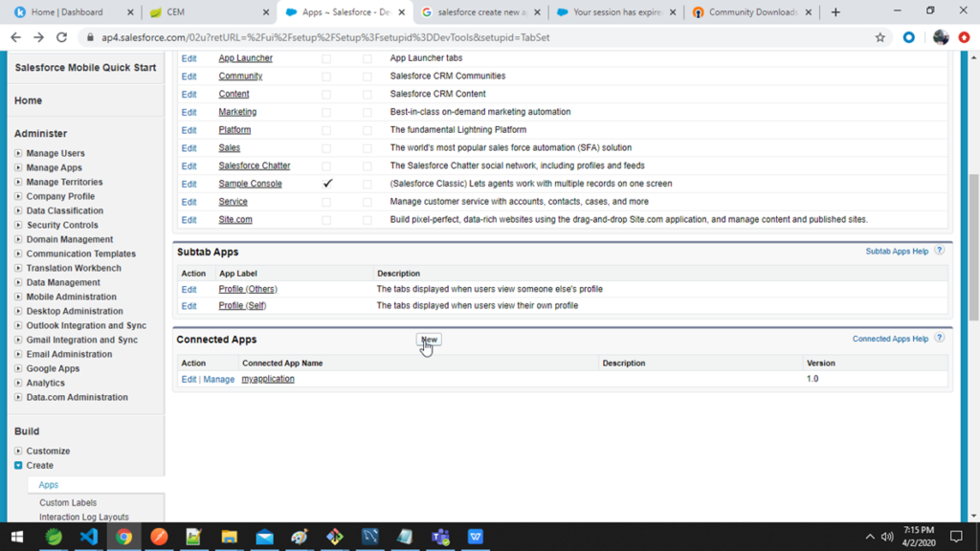
Task: Reload the current Salesforce page
Action: click(x=61, y=37)
